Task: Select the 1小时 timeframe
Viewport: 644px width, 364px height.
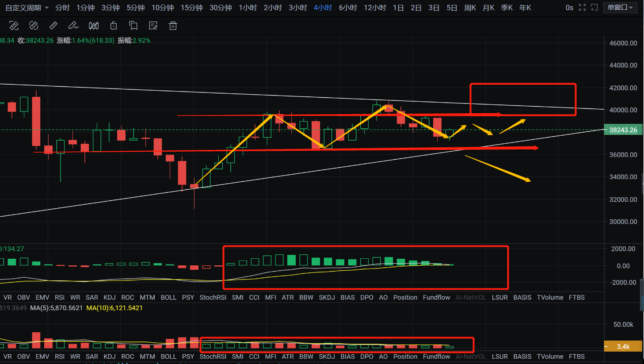Action: point(248,8)
